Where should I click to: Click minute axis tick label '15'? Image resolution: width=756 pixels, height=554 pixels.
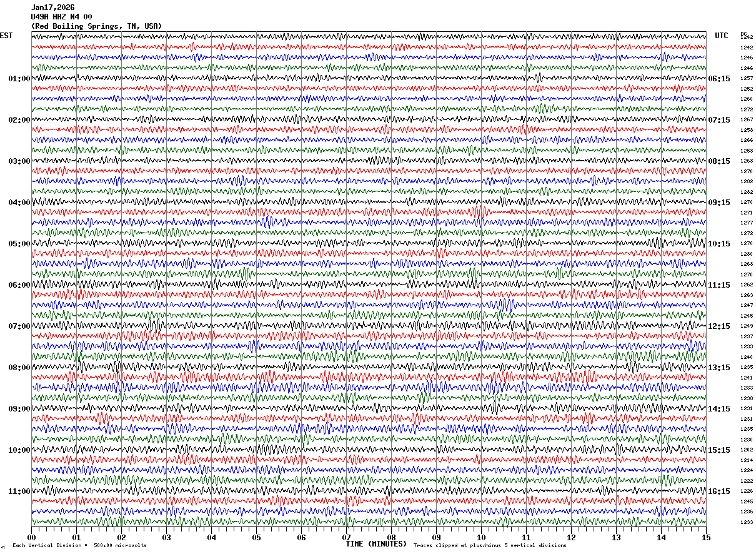tap(706, 537)
